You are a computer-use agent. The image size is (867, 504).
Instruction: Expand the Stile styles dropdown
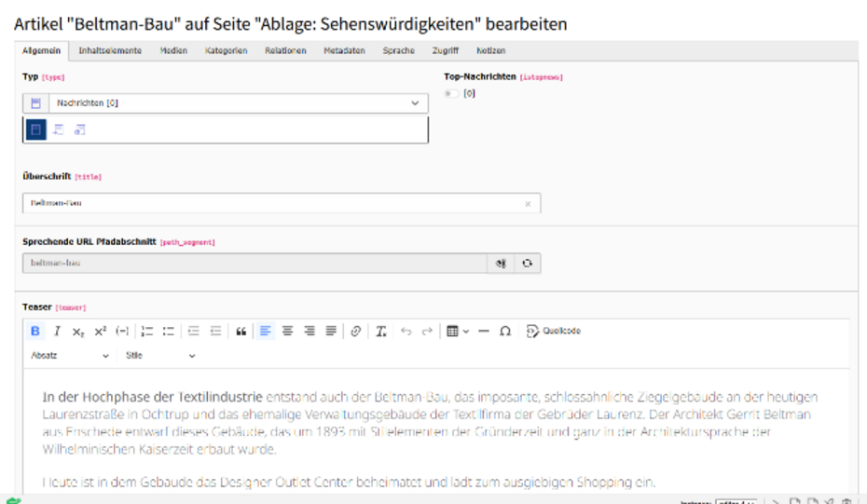[160, 356]
